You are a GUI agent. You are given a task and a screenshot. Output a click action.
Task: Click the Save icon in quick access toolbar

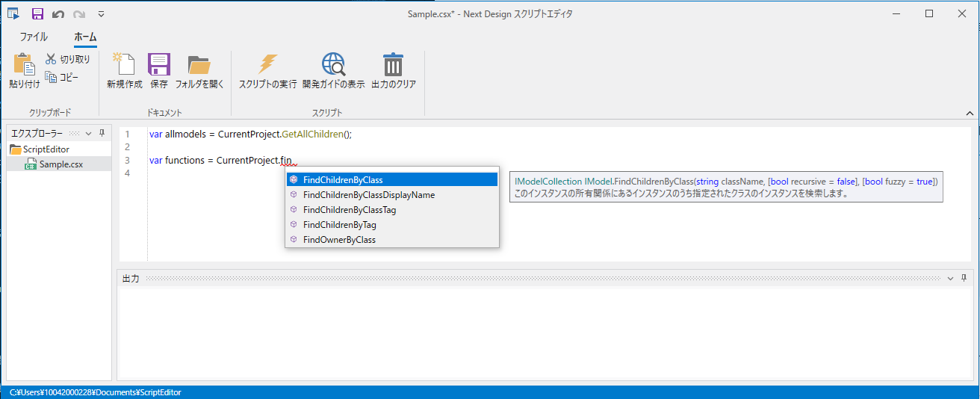coord(37,13)
